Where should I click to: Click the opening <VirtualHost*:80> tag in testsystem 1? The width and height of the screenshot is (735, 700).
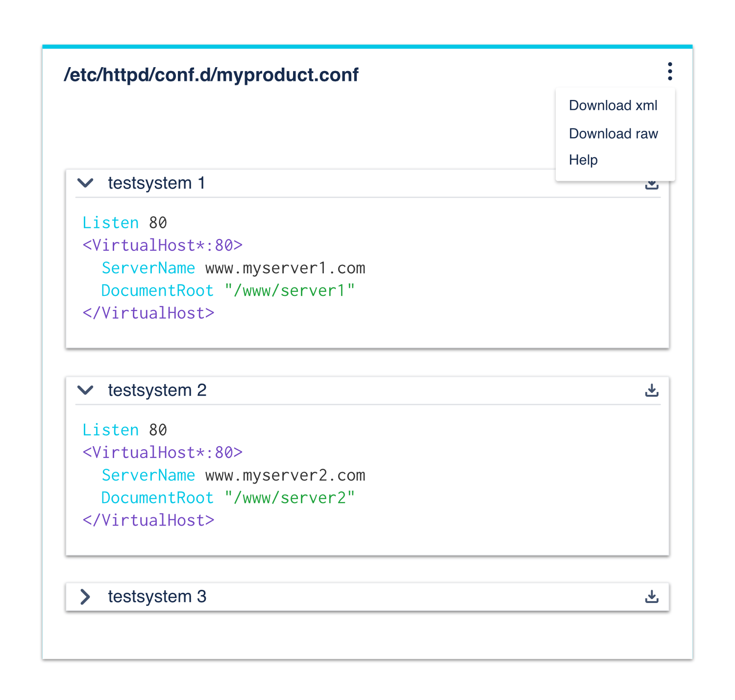tap(163, 245)
